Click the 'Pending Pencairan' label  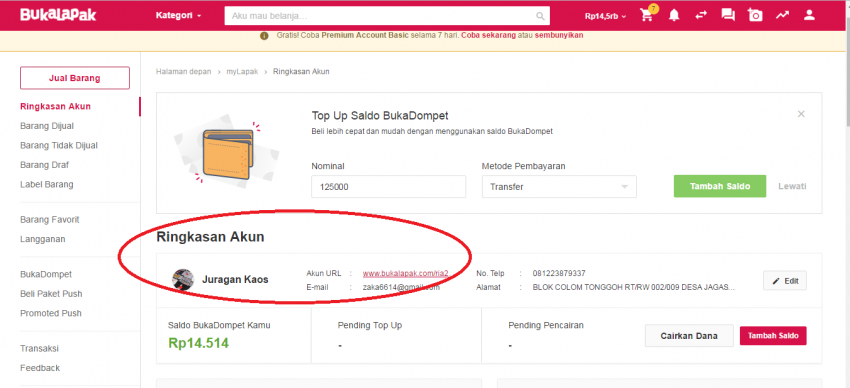pos(546,326)
